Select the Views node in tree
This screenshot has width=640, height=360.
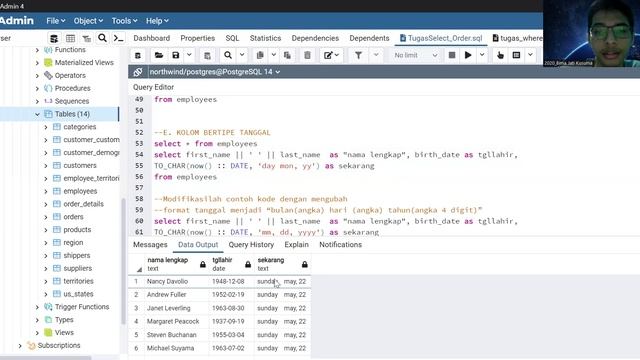pos(64,333)
